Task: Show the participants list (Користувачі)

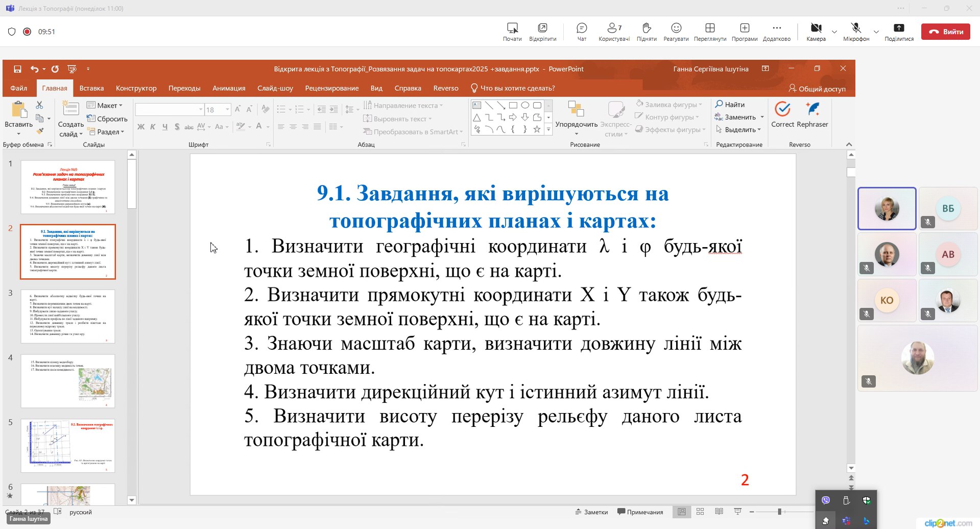Action: [614, 31]
